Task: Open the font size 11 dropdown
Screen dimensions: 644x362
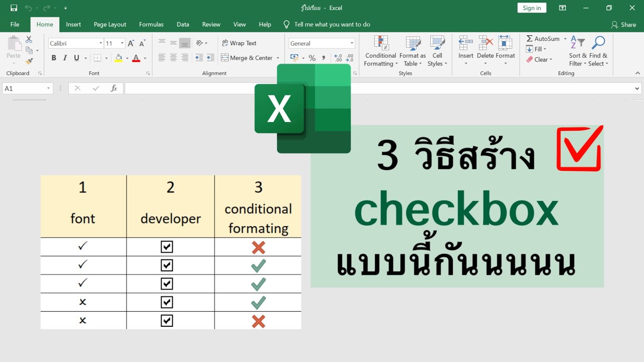Action: (x=122, y=43)
